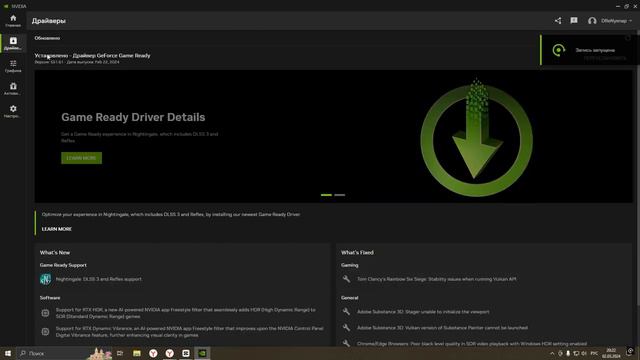Click wrench icon beside Substance Painter Vulkan fix
The width and height of the screenshot is (640, 360).
[346, 328]
